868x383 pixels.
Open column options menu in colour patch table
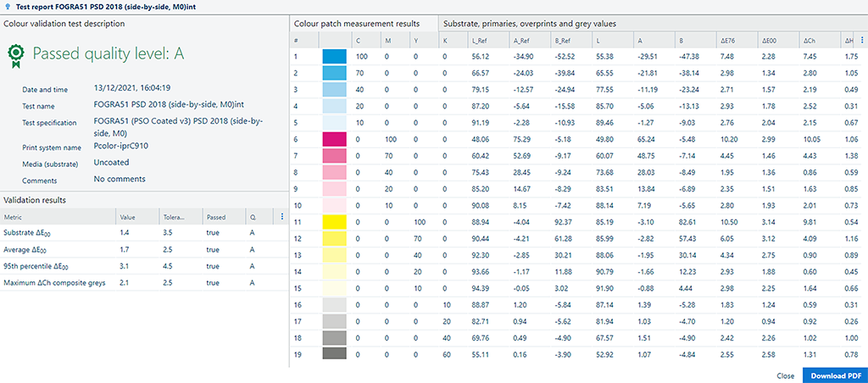(862, 41)
